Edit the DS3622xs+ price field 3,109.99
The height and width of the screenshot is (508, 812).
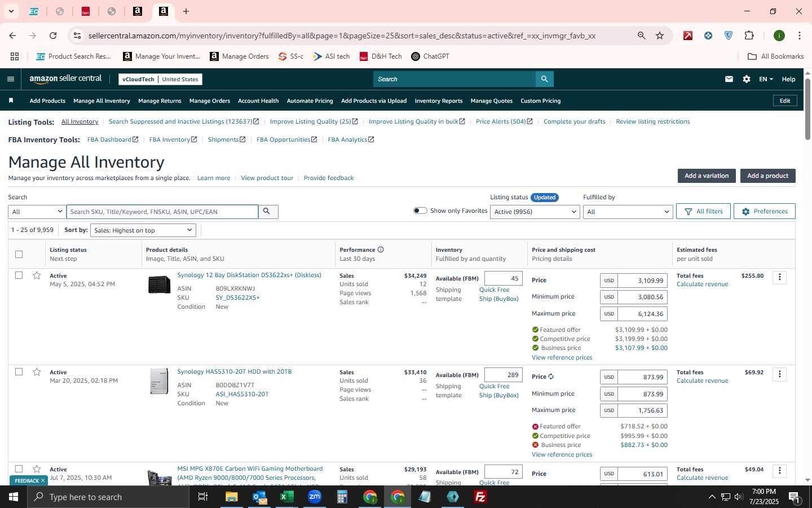(642, 281)
